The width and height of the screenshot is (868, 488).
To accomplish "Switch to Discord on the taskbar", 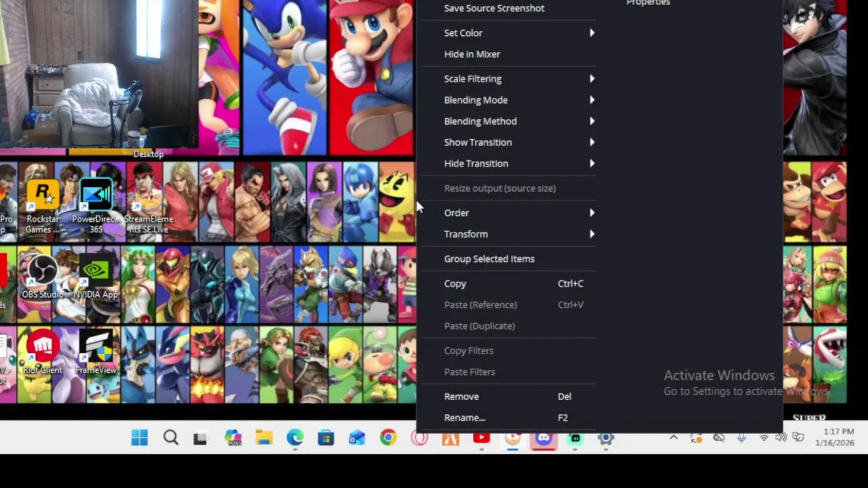I will pyautogui.click(x=543, y=438).
